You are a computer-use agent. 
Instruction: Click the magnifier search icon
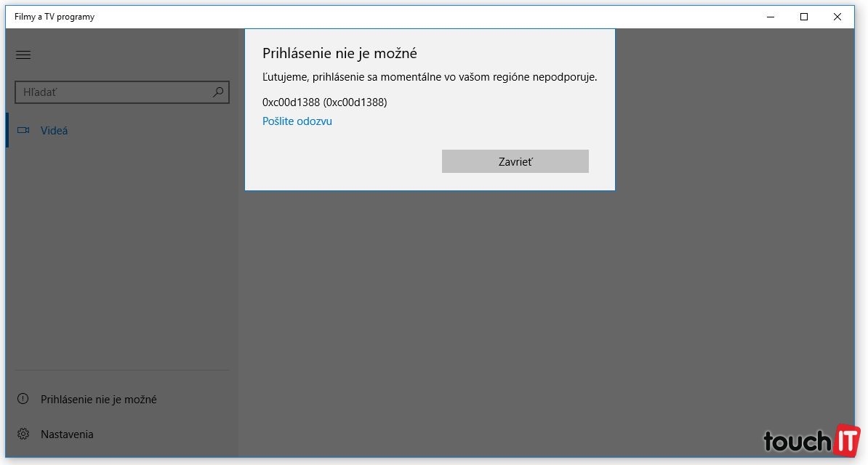(218, 92)
